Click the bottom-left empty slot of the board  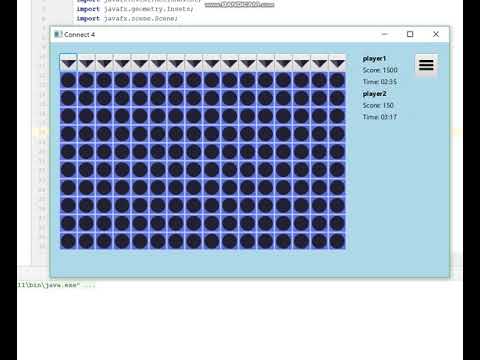coord(69,241)
